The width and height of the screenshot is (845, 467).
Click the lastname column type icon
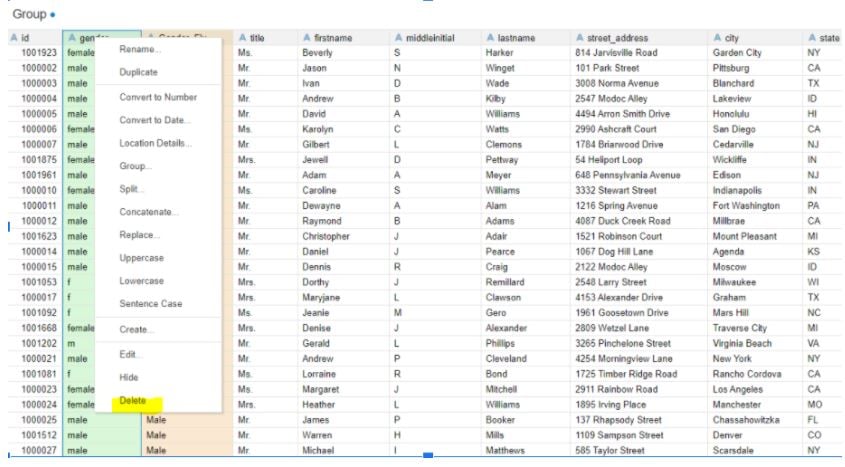pyautogui.click(x=490, y=38)
